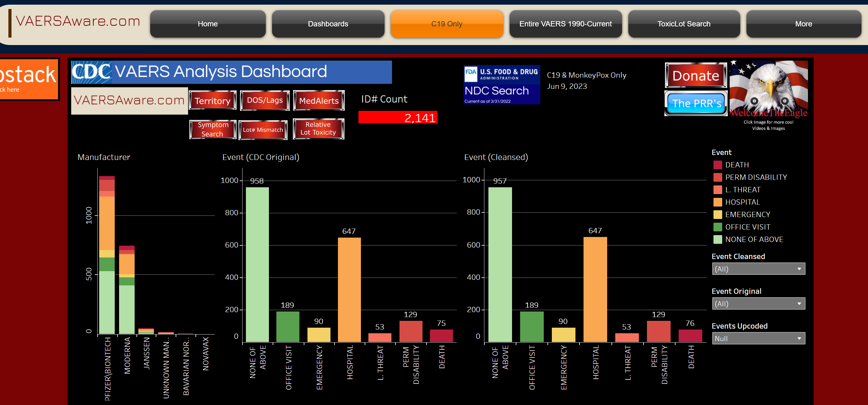Screen dimensions: 868x405
Task: Click the NOVAVAX axis label
Action: point(206,354)
